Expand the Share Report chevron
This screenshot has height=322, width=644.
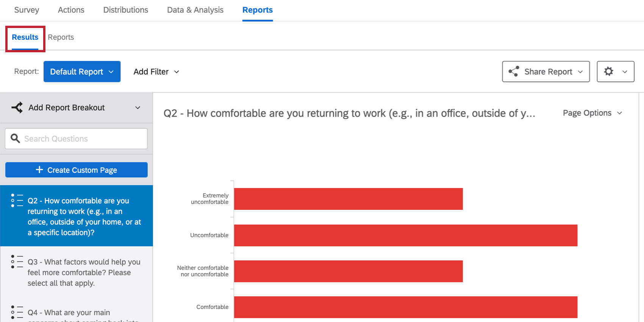(580, 72)
